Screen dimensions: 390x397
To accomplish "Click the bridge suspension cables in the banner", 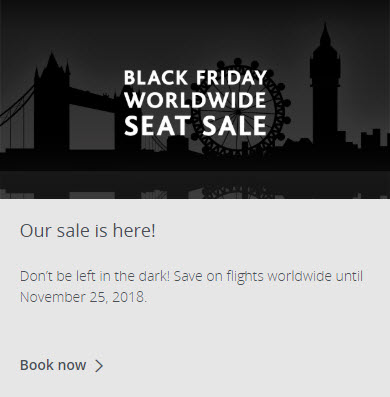I will pos(16,108).
